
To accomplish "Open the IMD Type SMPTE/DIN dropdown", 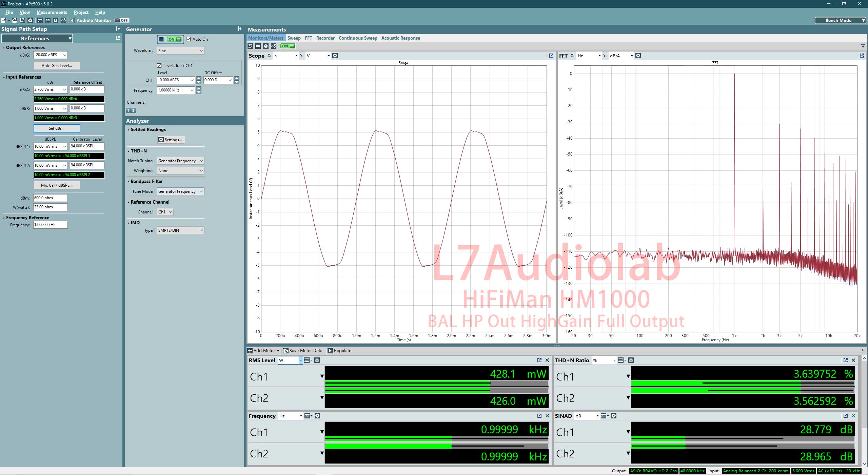I will tap(180, 230).
